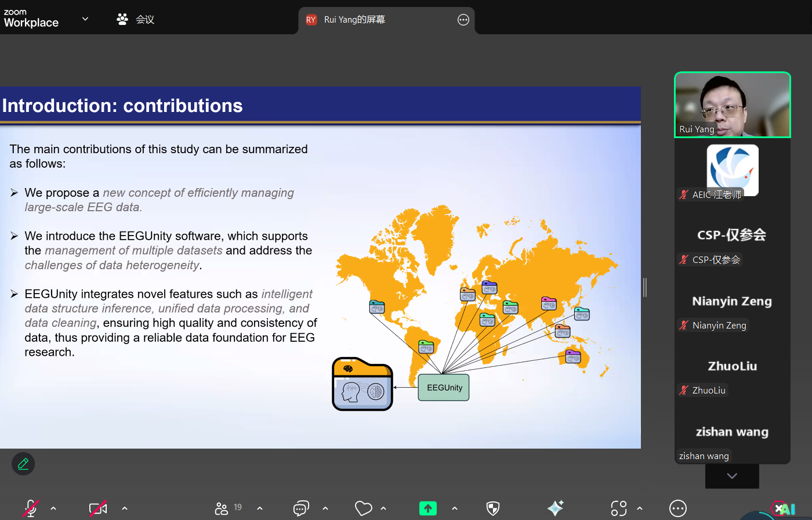Viewport: 812px width, 520px height.
Task: Expand share options arrow beside share button
Action: pyautogui.click(x=455, y=508)
